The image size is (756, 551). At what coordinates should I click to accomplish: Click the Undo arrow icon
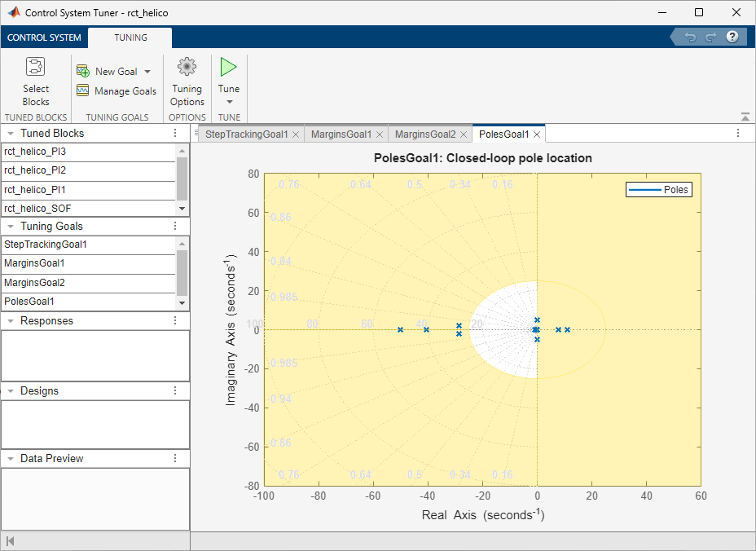pos(690,37)
